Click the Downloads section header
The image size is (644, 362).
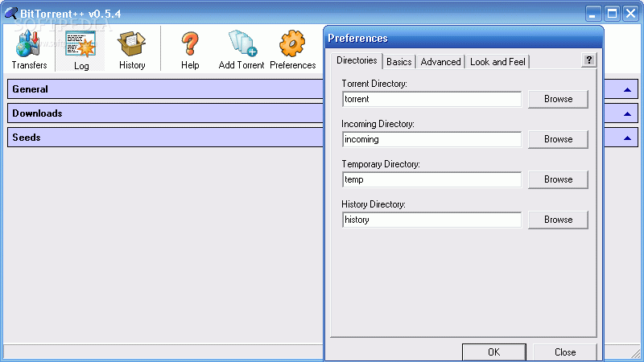point(166,113)
